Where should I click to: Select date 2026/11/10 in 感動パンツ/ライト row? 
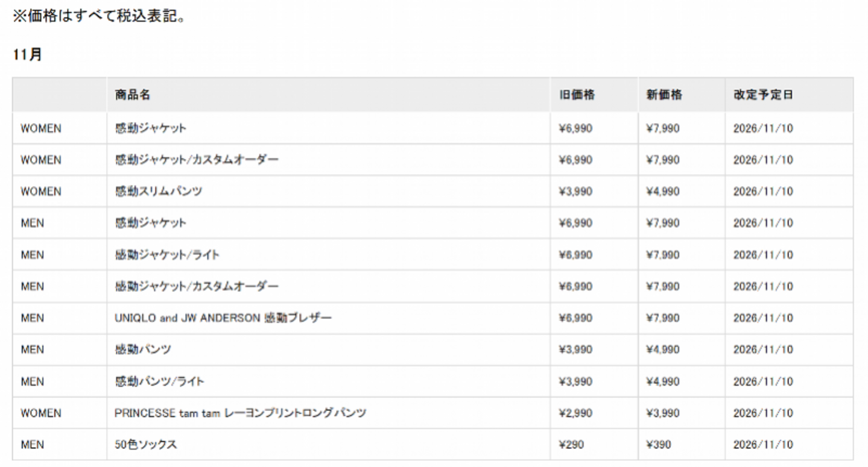(763, 381)
